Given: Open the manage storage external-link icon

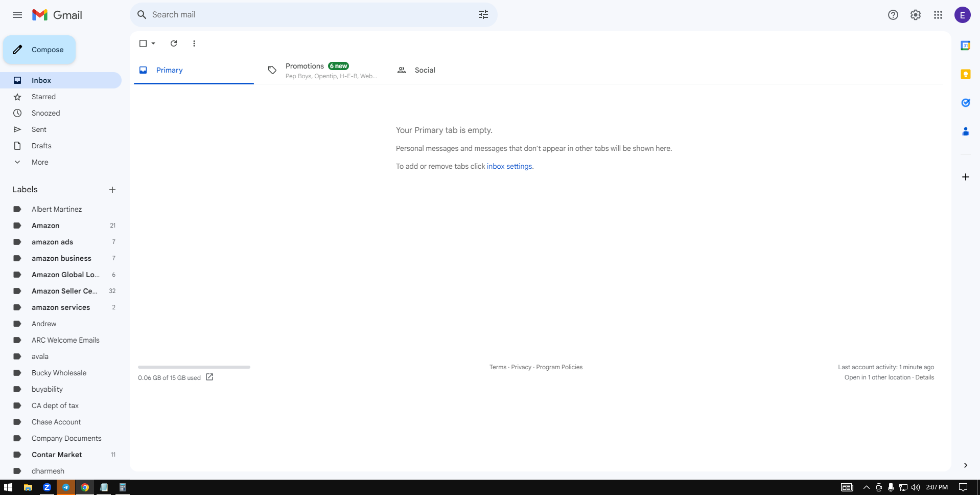Looking at the screenshot, I should point(209,377).
